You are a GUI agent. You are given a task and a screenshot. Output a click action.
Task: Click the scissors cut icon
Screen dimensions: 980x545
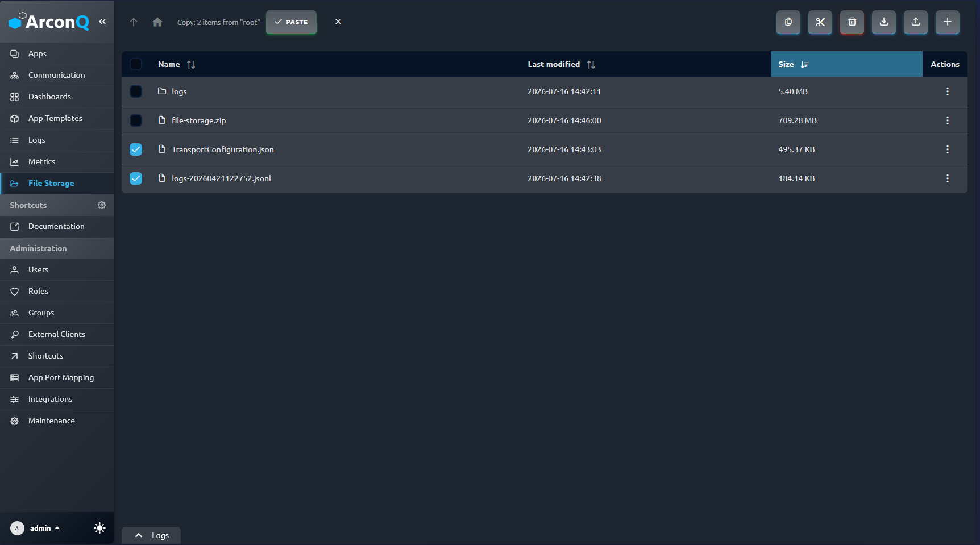point(820,22)
